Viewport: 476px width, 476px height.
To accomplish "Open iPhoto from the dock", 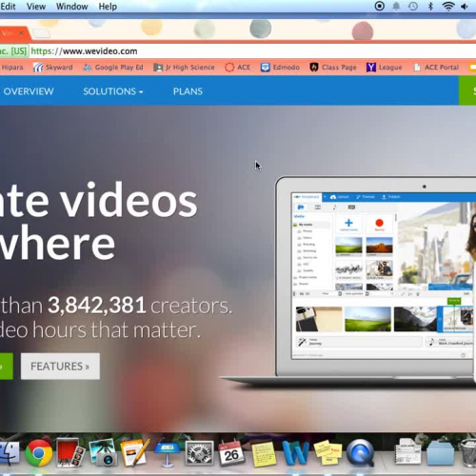I will tap(103, 453).
